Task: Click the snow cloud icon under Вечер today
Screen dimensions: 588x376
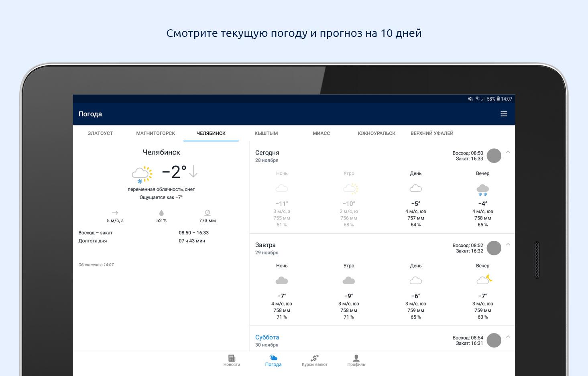Action: tap(482, 190)
